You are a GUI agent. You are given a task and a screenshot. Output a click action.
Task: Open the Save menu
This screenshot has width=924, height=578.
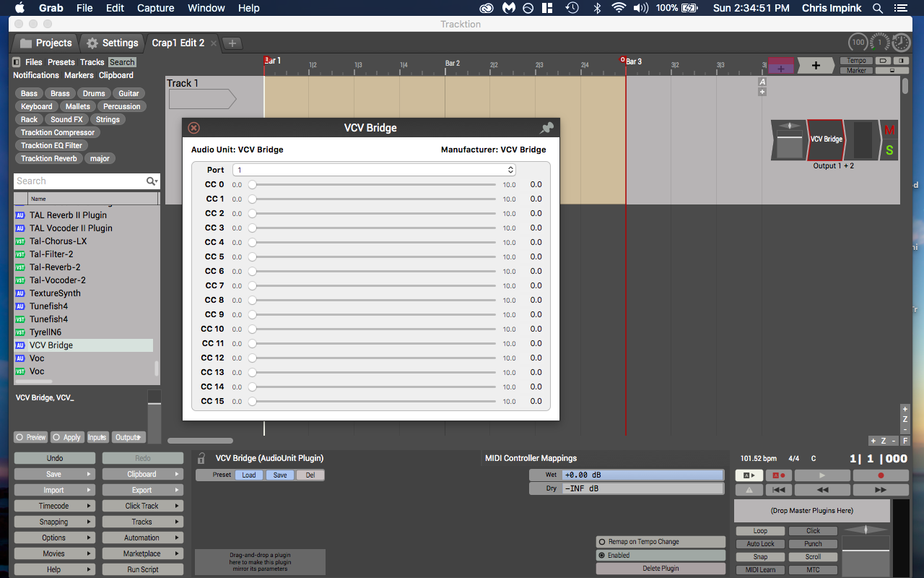click(x=54, y=474)
